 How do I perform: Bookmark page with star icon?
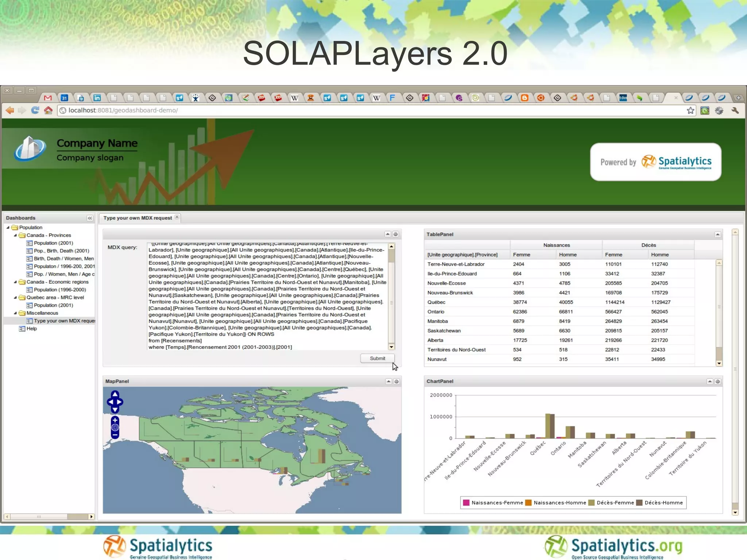click(x=690, y=110)
